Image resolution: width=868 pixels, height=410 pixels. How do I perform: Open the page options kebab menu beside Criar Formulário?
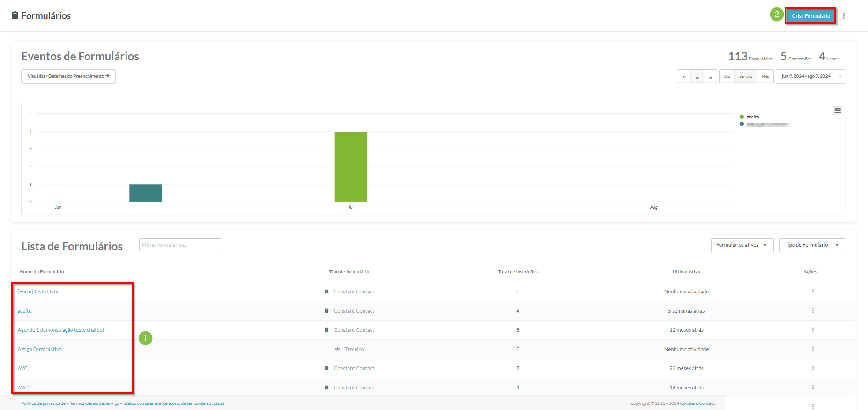843,16
